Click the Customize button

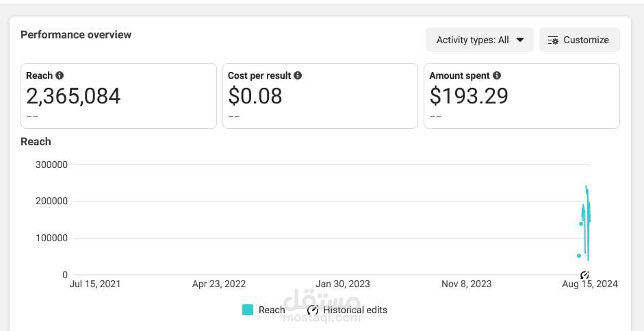pos(580,40)
